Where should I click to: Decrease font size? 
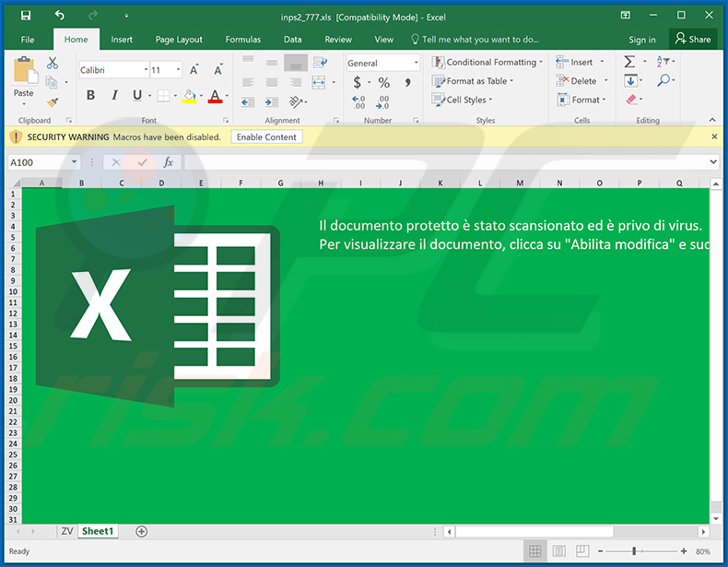pos(217,70)
